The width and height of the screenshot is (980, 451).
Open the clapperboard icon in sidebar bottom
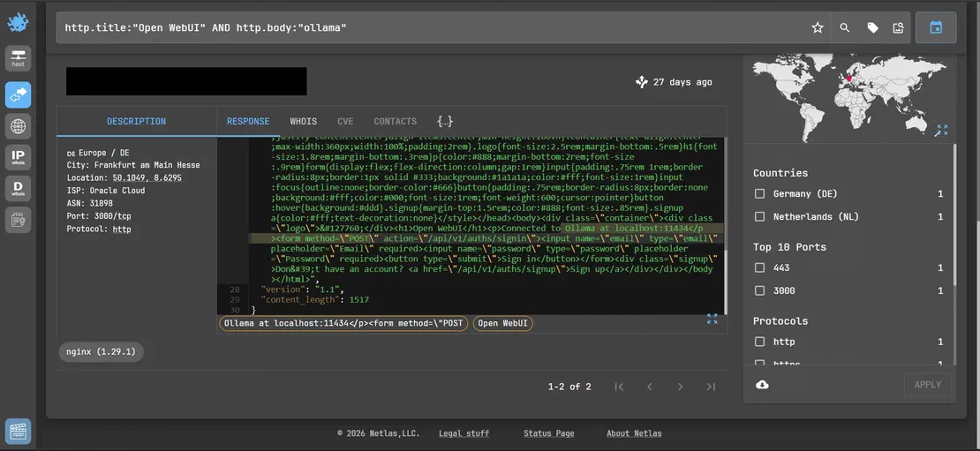pyautogui.click(x=19, y=432)
